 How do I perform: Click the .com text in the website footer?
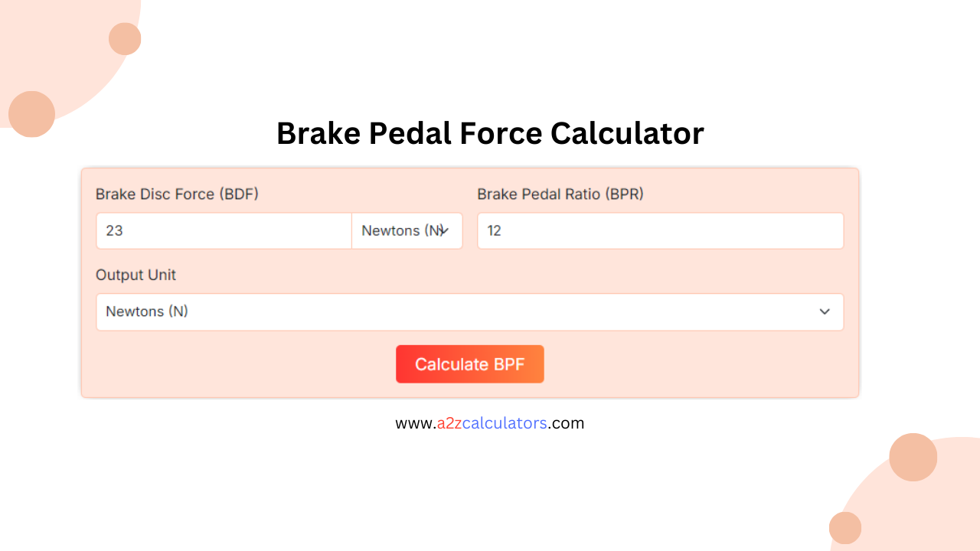pyautogui.click(x=567, y=422)
